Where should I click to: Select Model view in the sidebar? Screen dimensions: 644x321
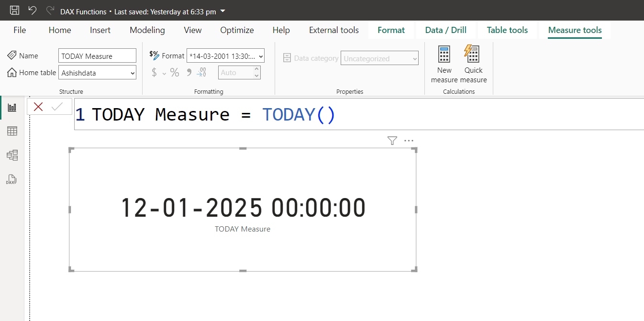point(12,155)
